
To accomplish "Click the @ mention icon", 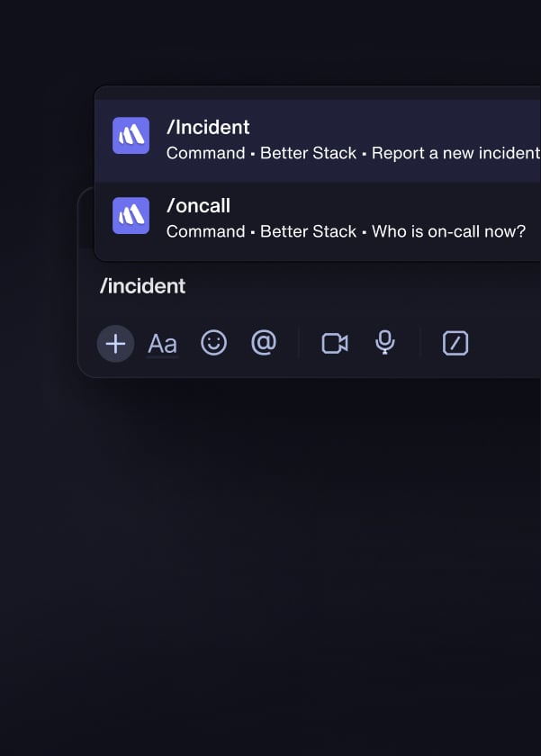I will click(x=264, y=343).
